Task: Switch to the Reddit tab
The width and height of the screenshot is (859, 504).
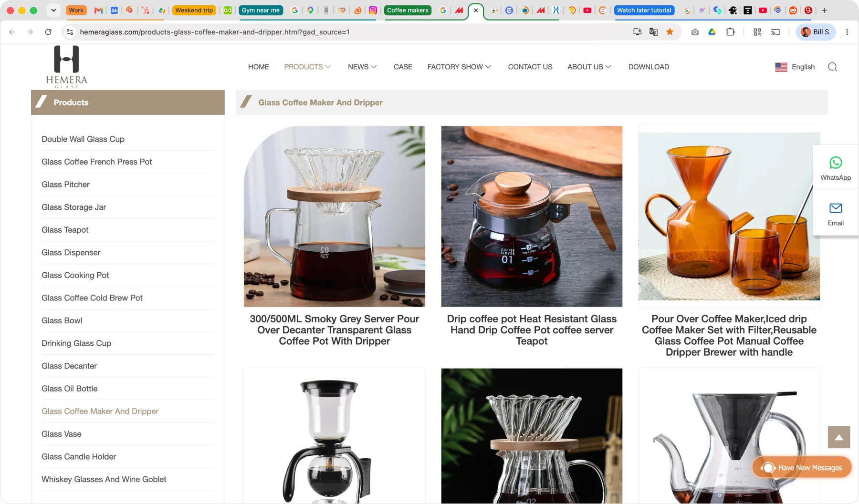Action: [x=793, y=10]
